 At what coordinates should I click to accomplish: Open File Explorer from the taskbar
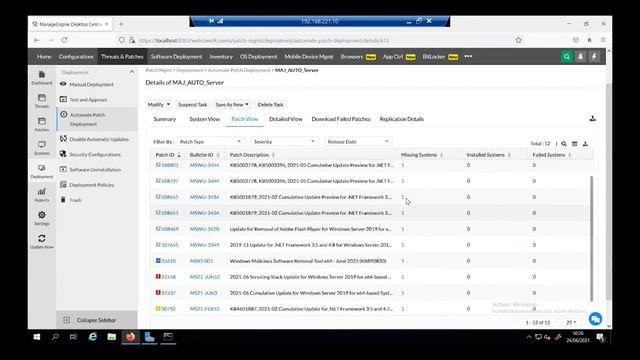(x=111, y=337)
